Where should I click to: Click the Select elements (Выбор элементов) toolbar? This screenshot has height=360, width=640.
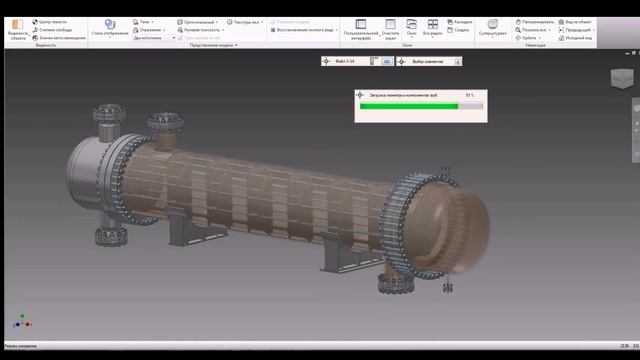tap(429, 62)
